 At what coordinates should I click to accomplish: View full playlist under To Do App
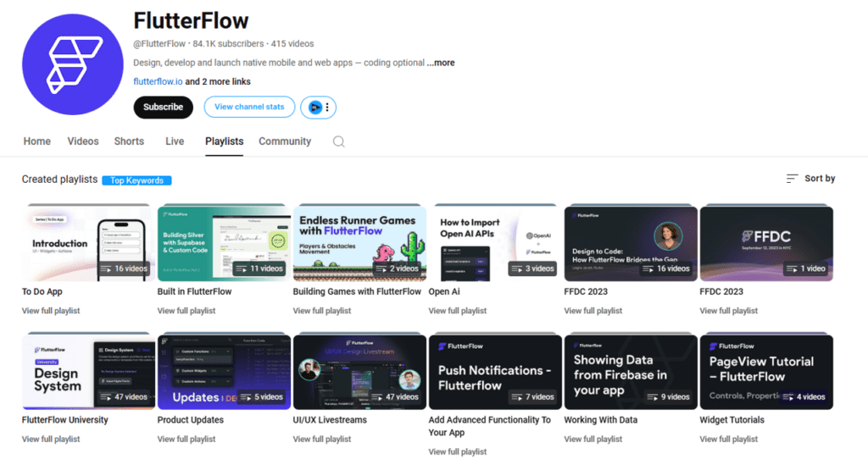coord(51,311)
